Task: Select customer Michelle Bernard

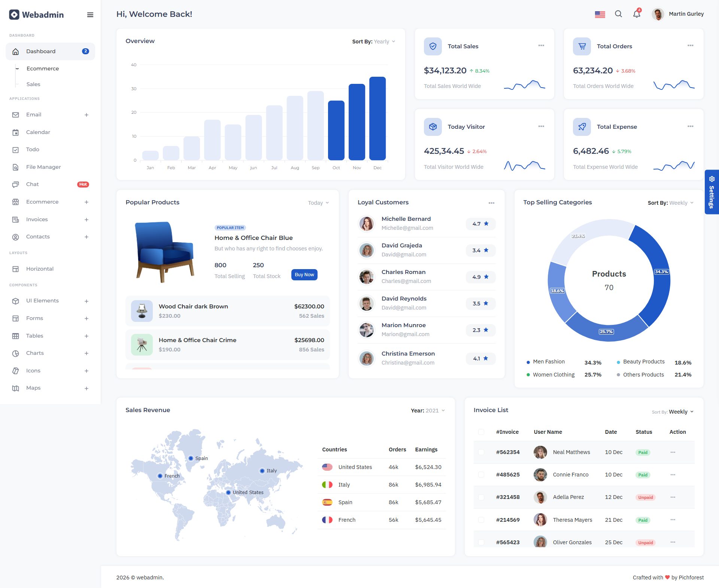Action: pyautogui.click(x=427, y=223)
